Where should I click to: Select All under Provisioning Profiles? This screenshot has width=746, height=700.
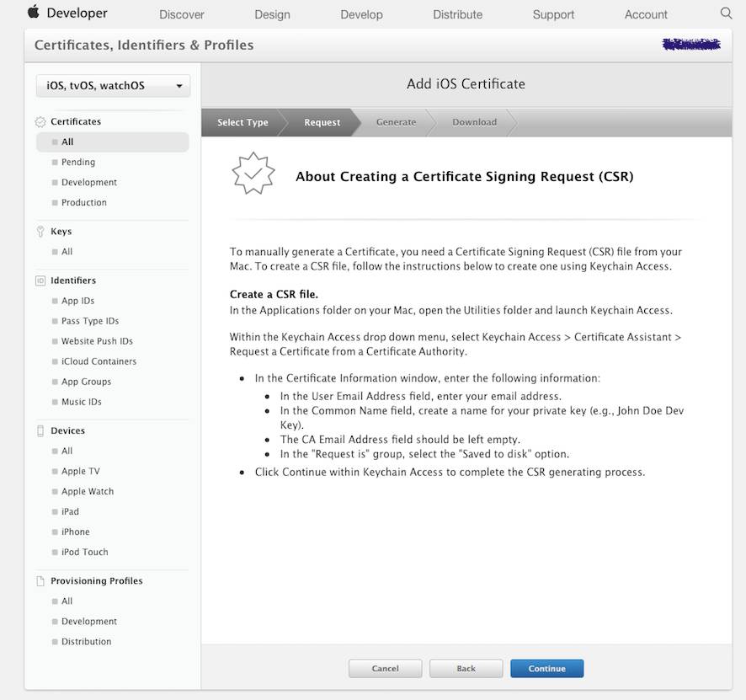coord(67,601)
